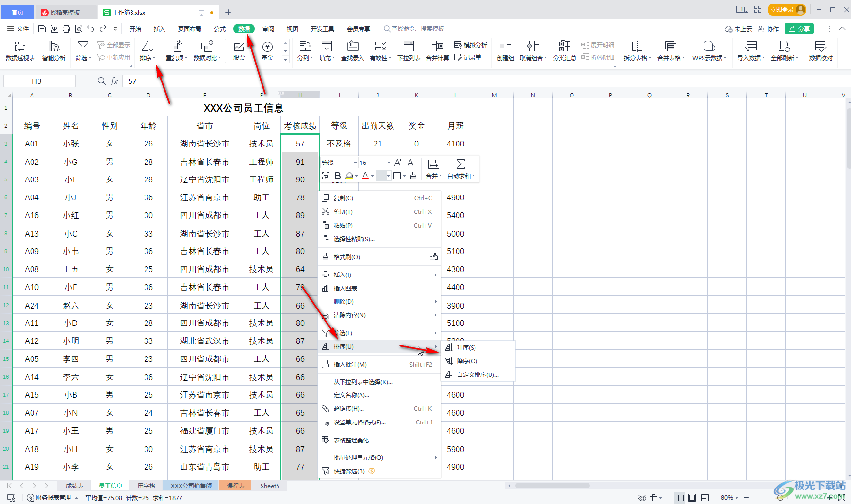Viewport: 851px width, 504px height.
Task: Expand the AutoSum (自动求和) dropdown
Action: tap(473, 176)
